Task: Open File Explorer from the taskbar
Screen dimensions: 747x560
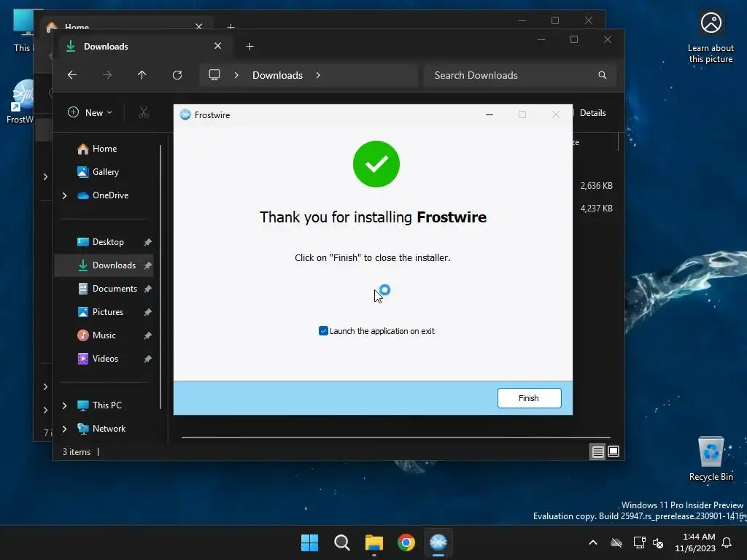Action: click(374, 542)
